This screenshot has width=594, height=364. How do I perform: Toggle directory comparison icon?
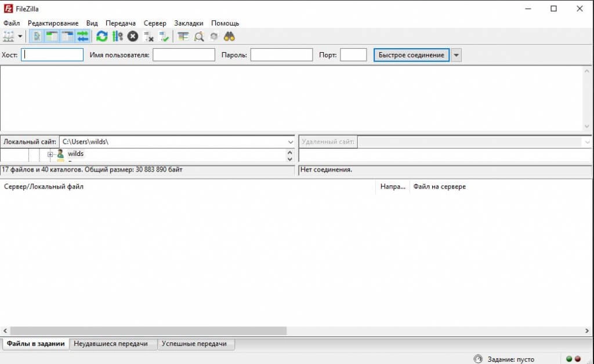pyautogui.click(x=199, y=37)
